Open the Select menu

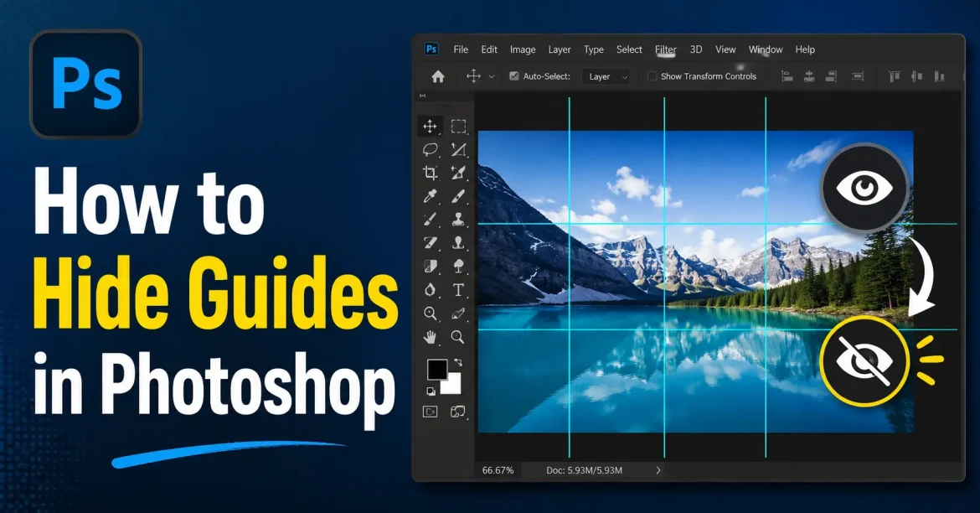(x=629, y=49)
